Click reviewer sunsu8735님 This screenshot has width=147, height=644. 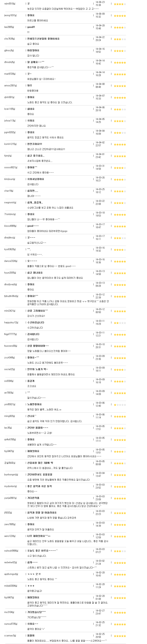pos(11,624)
